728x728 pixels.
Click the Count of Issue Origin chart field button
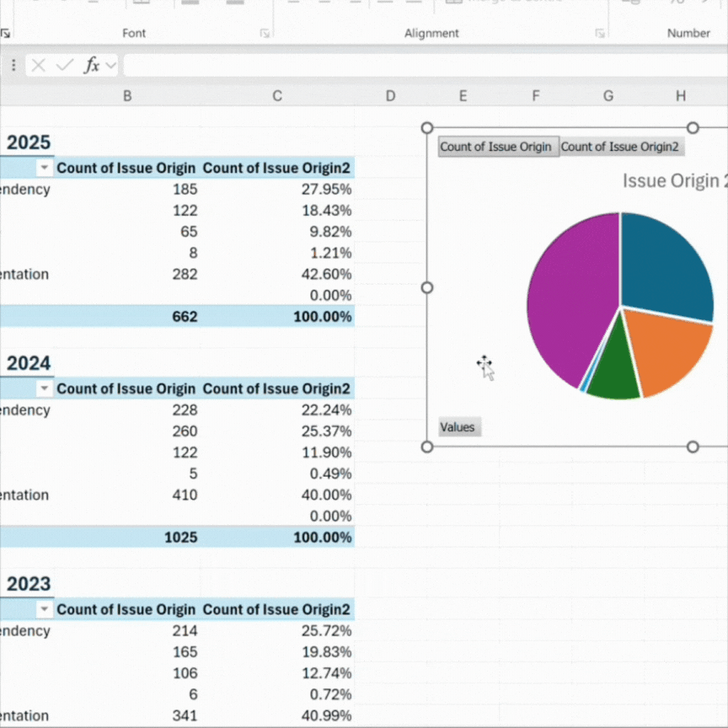pyautogui.click(x=495, y=147)
